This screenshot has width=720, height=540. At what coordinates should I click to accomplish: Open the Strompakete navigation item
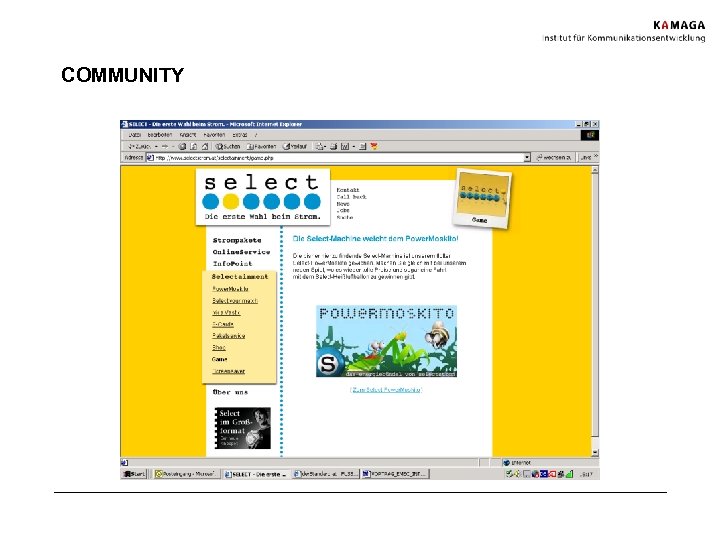[x=237, y=240]
